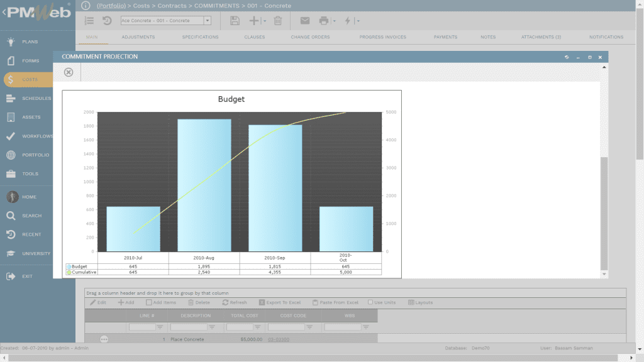The height and width of the screenshot is (362, 644).
Task: Go to Home via sidebar icon
Action: tap(13, 197)
